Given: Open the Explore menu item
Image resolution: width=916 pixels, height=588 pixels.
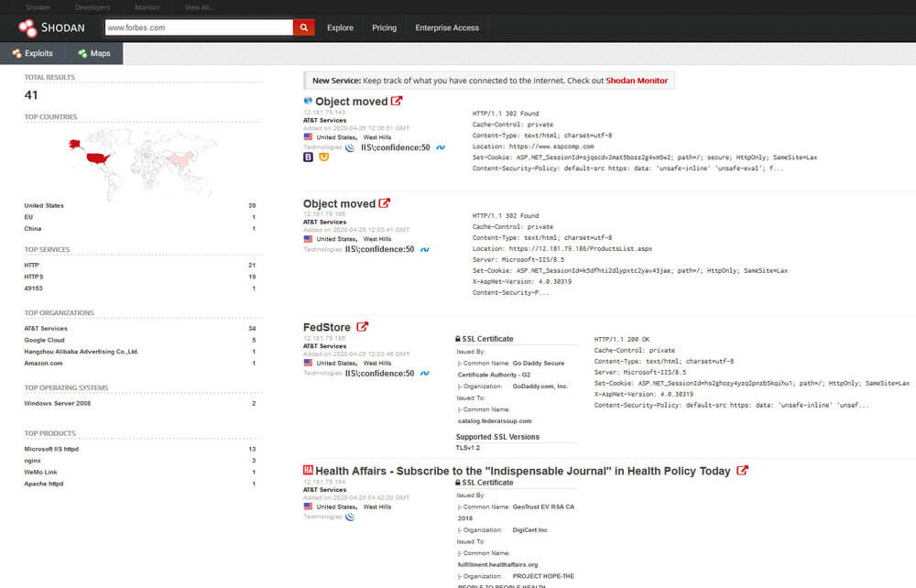Looking at the screenshot, I should click(x=340, y=27).
